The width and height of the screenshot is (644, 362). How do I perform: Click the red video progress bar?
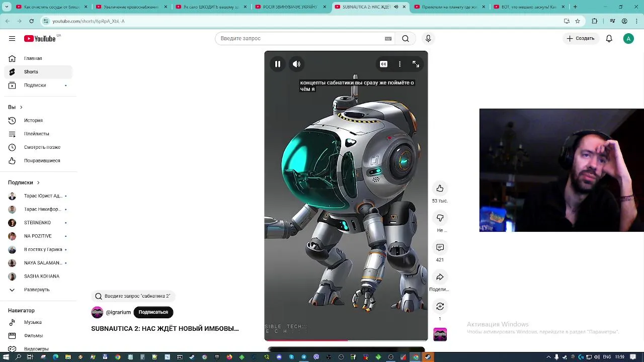(306, 340)
